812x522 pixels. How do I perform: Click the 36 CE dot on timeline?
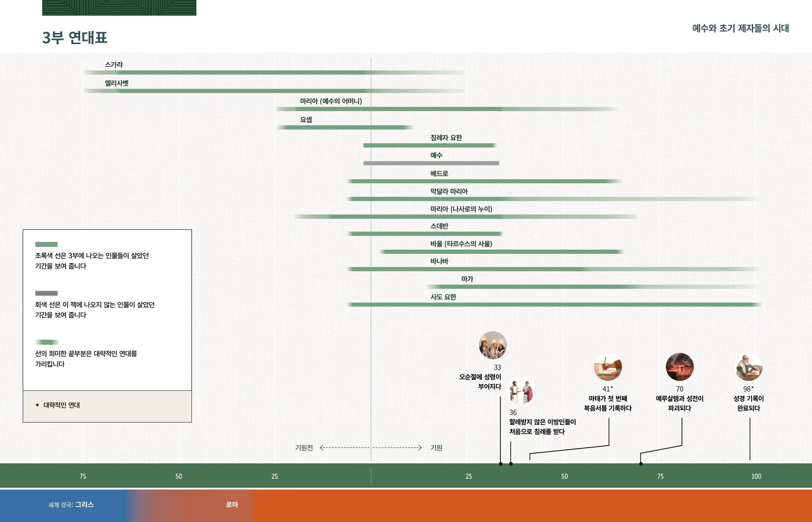pyautogui.click(x=511, y=464)
